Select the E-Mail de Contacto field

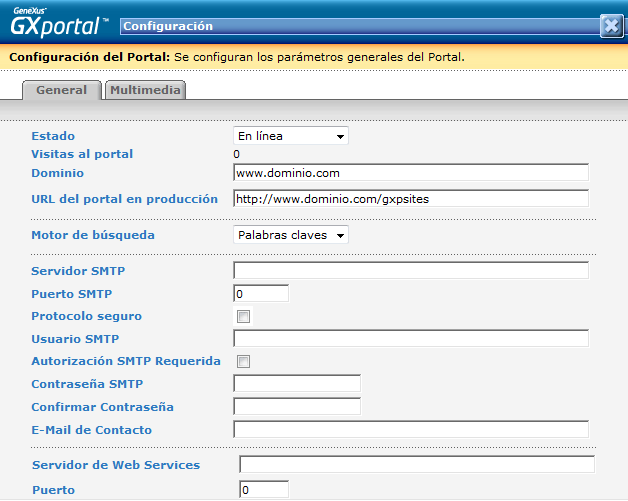410,430
